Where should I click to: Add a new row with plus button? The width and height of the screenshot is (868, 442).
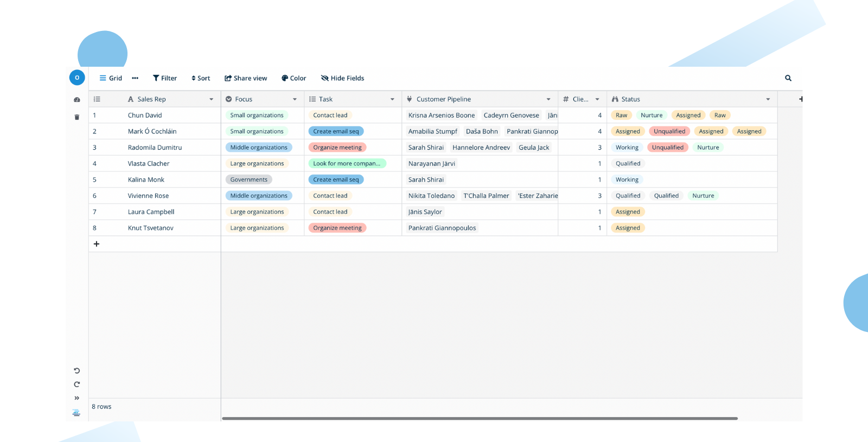97,244
